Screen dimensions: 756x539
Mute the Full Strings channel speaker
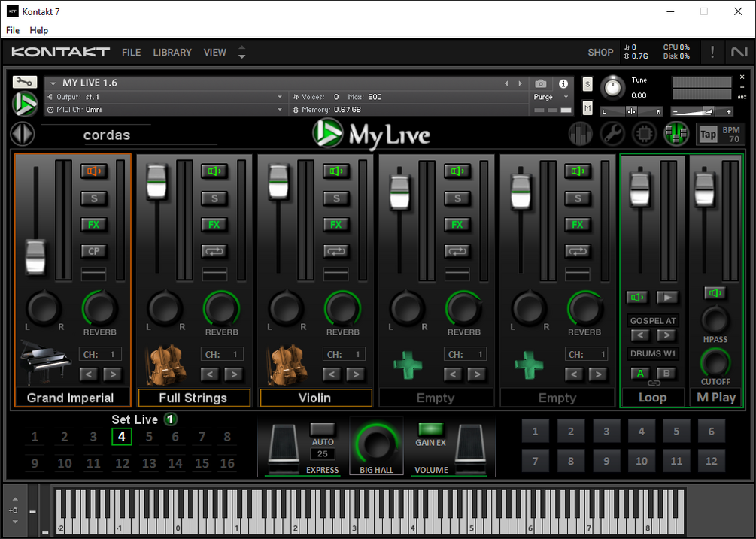tap(214, 171)
